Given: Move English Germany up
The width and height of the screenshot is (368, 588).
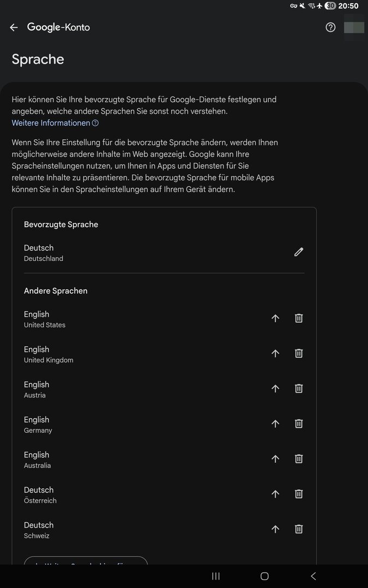Looking at the screenshot, I should tap(275, 424).
